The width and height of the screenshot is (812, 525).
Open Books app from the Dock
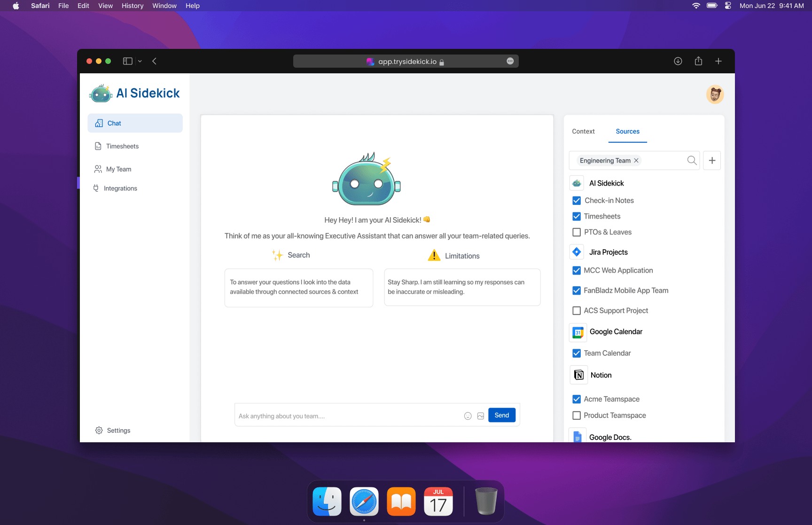(x=401, y=501)
